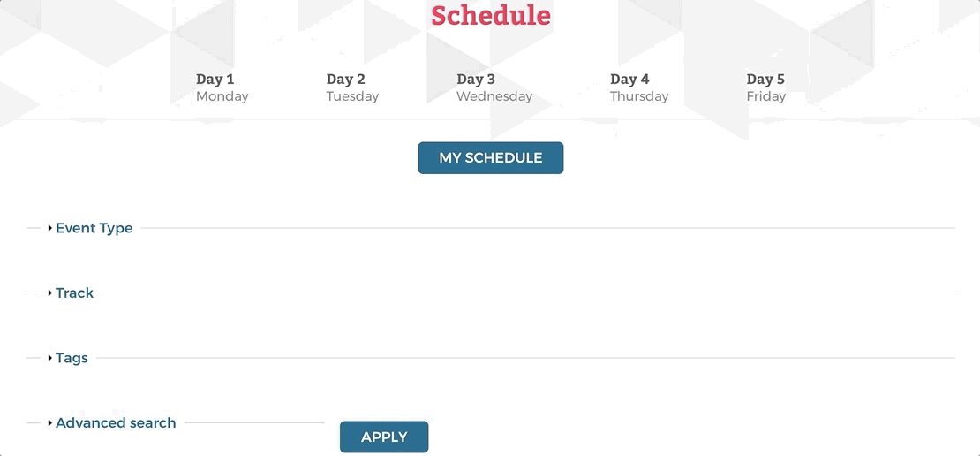Click the MY SCHEDULE button
The width and height of the screenshot is (980, 456).
coord(490,158)
